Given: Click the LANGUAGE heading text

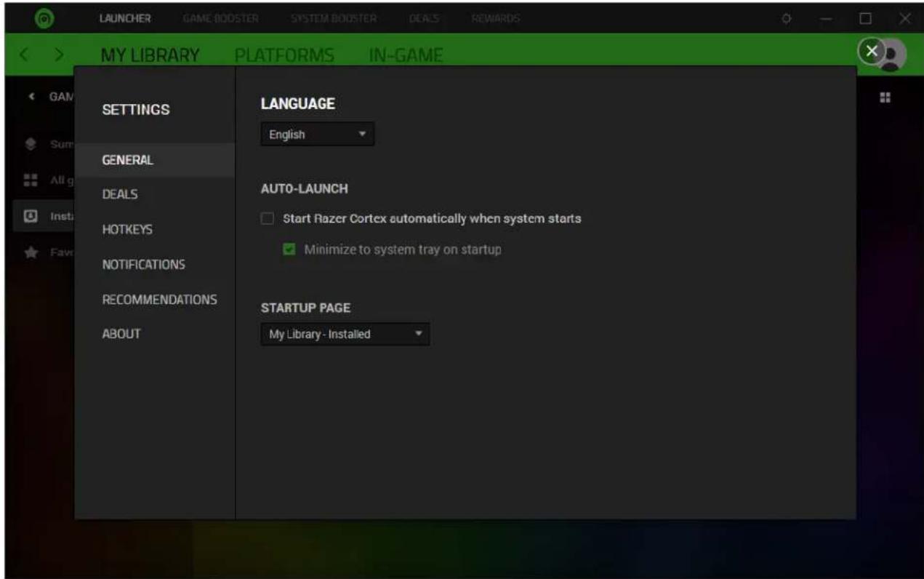Looking at the screenshot, I should (297, 105).
